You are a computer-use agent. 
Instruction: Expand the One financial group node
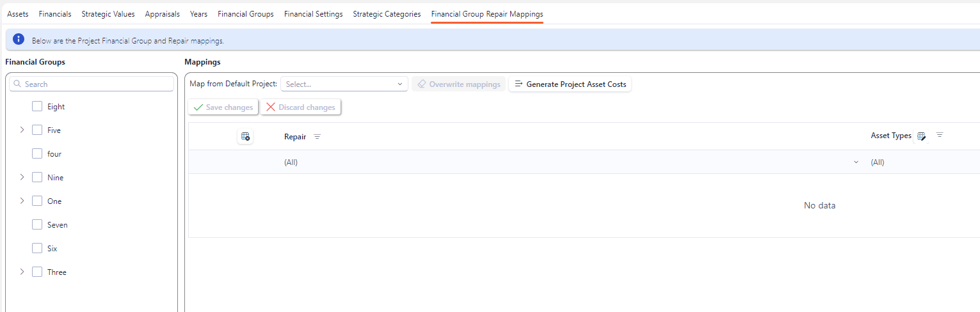click(22, 201)
